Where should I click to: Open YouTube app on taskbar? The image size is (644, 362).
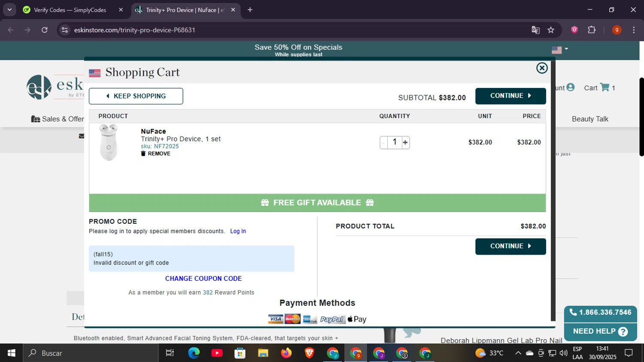click(x=217, y=353)
